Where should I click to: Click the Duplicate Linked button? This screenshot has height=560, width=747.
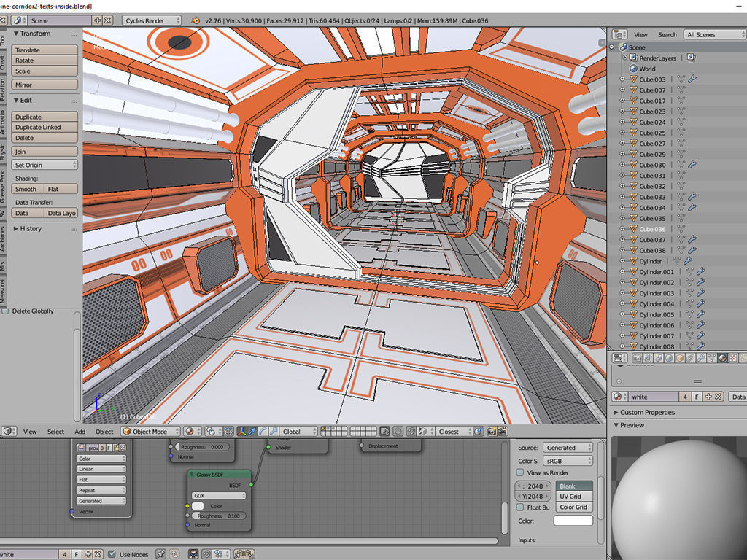tap(44, 127)
